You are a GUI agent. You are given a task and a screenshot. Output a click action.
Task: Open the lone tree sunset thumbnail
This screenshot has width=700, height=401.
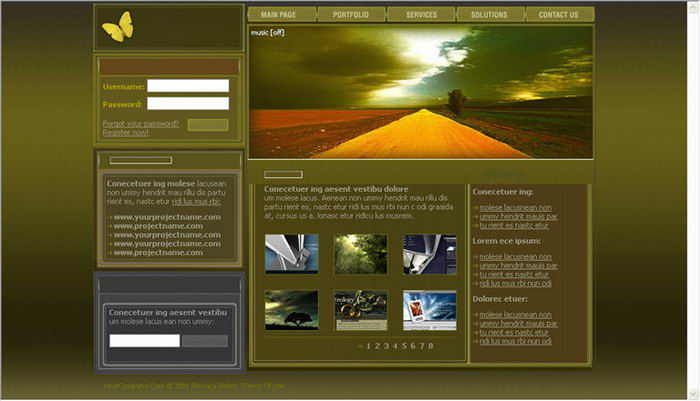(291, 310)
